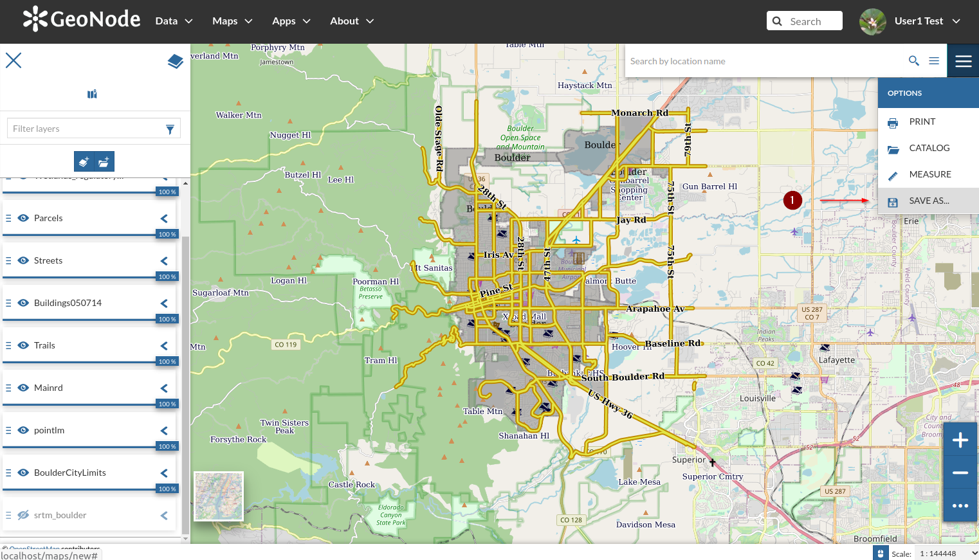Click the funnel filter icon
The width and height of the screenshot is (979, 560).
[170, 129]
